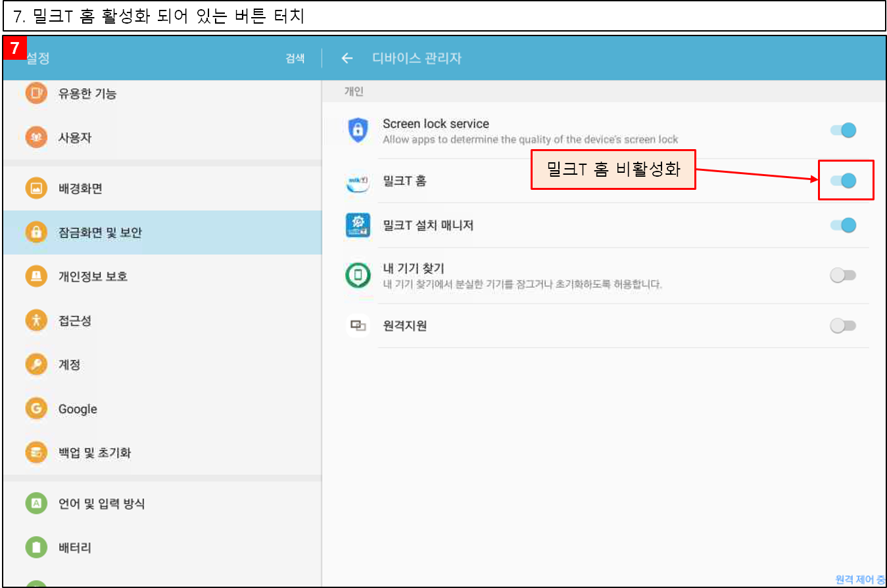Tap the 원격 제어 중 status text
This screenshot has height=588, width=887.
(860, 579)
